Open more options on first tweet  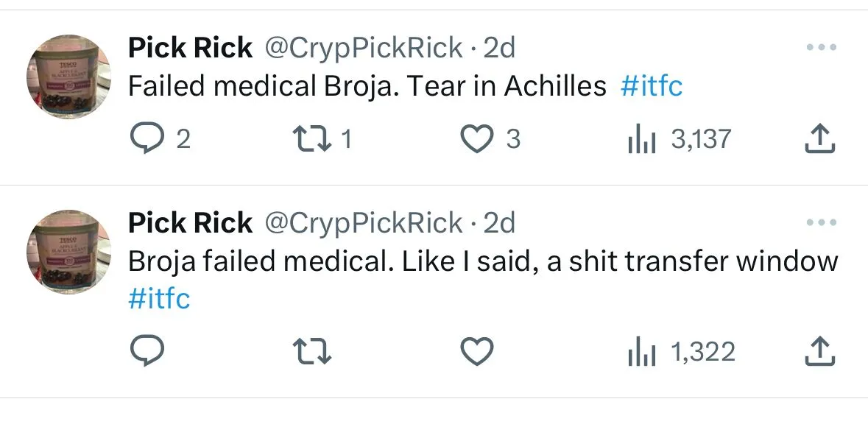tap(821, 48)
